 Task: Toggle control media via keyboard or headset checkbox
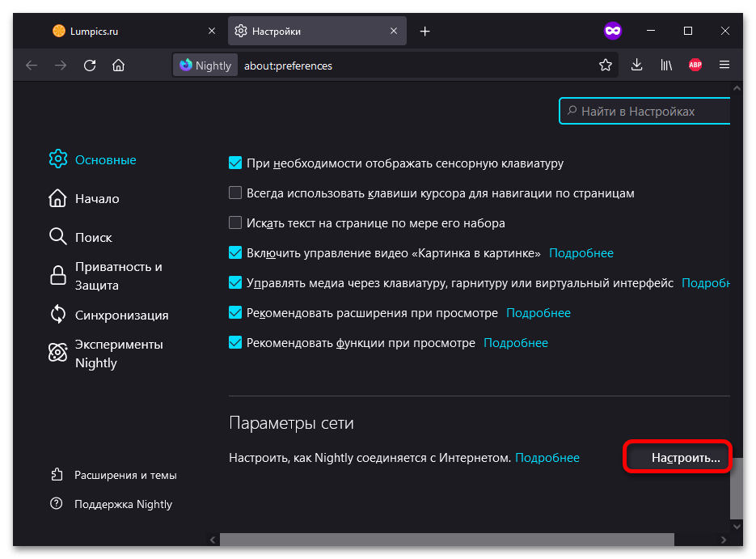[x=235, y=282]
